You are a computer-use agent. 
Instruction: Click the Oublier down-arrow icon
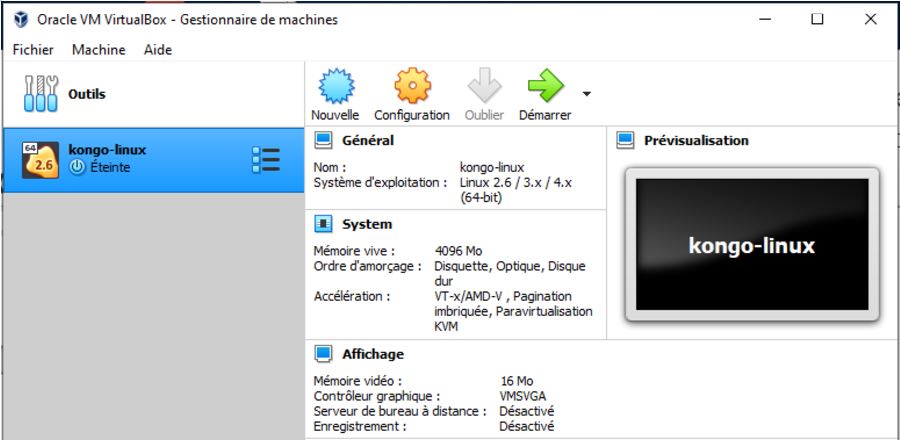(484, 87)
